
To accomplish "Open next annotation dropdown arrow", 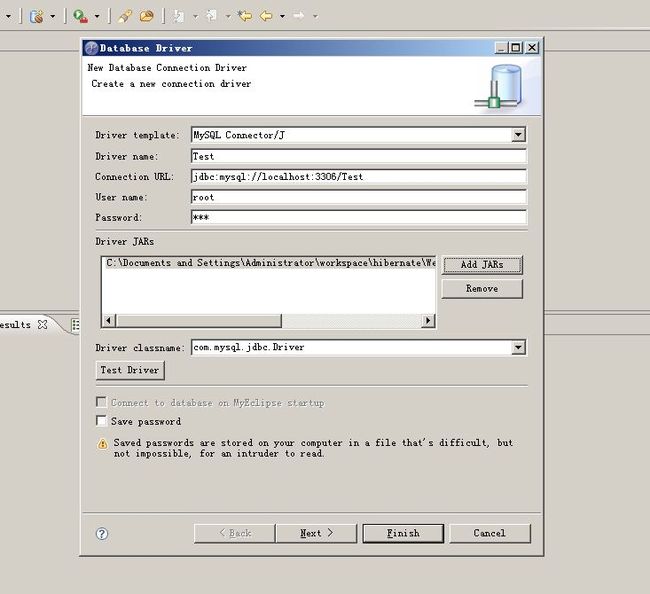I will point(195,17).
